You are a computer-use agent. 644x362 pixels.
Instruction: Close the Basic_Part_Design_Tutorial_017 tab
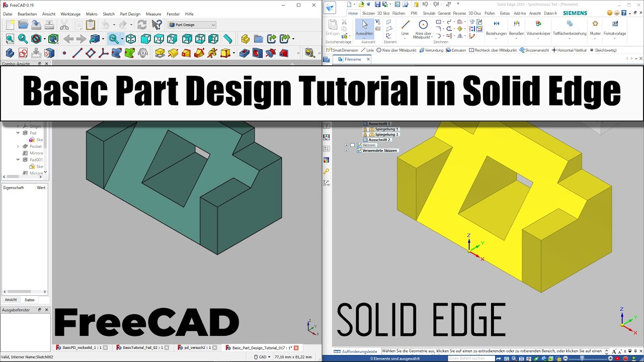point(296,348)
